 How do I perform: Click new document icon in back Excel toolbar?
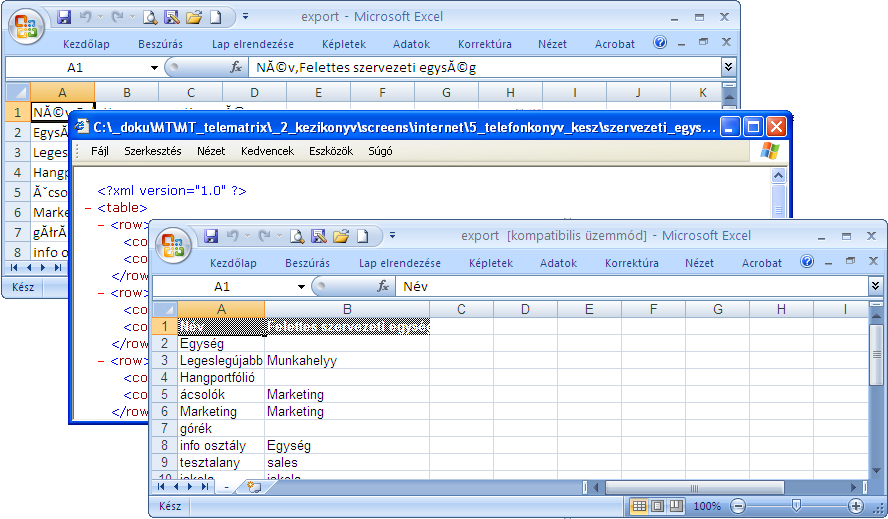coord(215,17)
